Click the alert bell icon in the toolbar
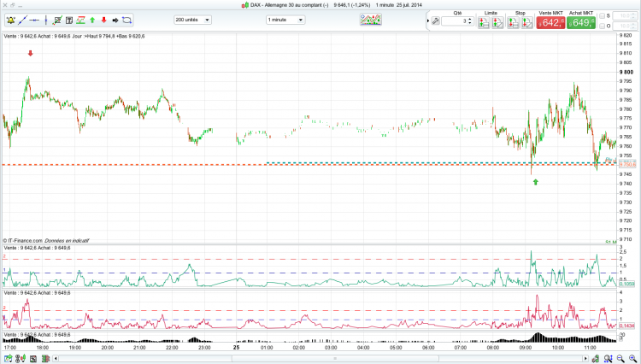Screen dimensions: 641x364 (11, 20)
